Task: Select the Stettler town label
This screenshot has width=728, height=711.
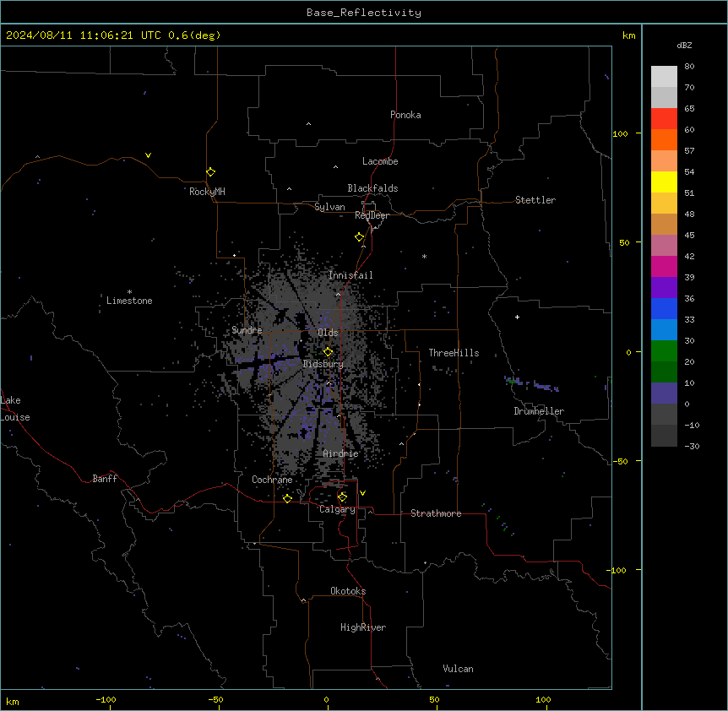Action: tap(535, 200)
